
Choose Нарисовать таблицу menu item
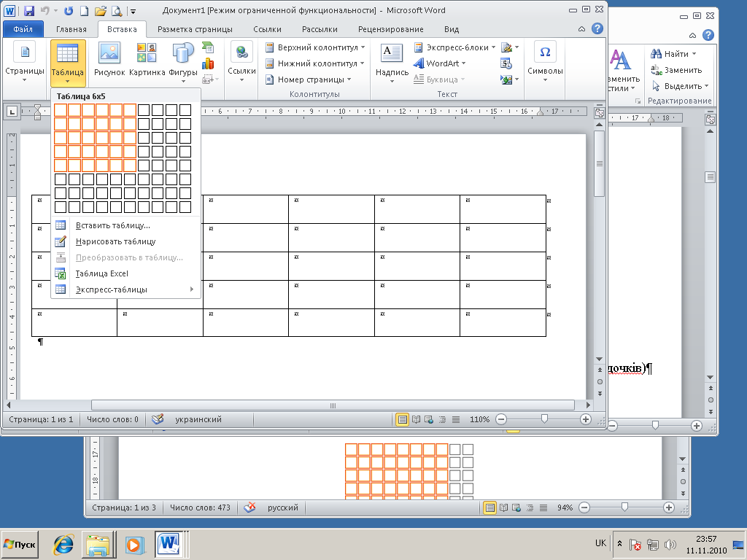click(x=125, y=241)
